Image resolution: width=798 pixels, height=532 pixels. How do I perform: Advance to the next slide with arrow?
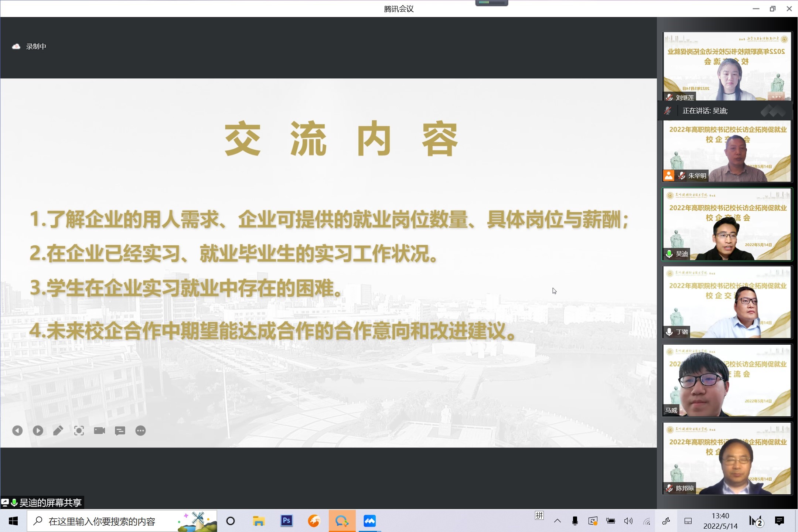pos(38,431)
